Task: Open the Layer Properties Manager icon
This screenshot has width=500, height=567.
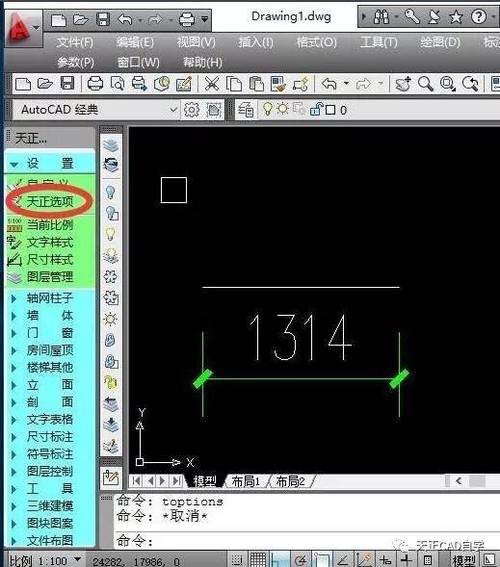Action: click(x=245, y=110)
